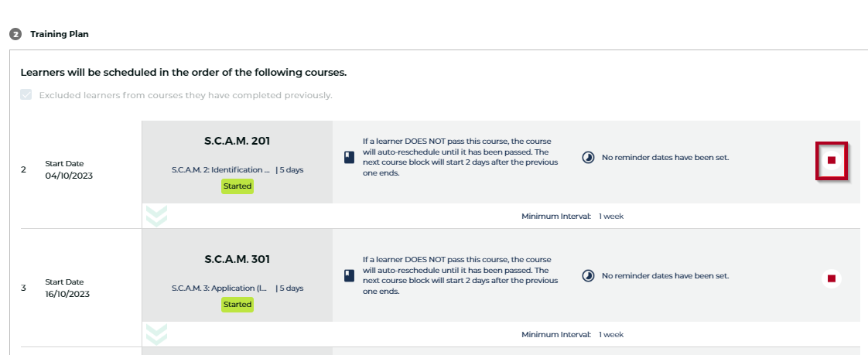This screenshot has width=868, height=355.
Task: Click the book icon for S.C.A.M. 201
Action: click(x=348, y=157)
